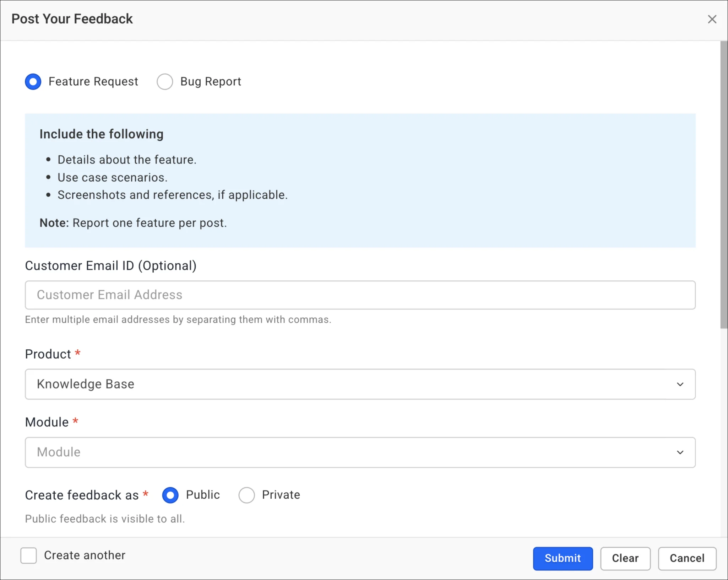Click the Module dropdown chevron arrow
This screenshot has width=728, height=580.
pyautogui.click(x=680, y=452)
